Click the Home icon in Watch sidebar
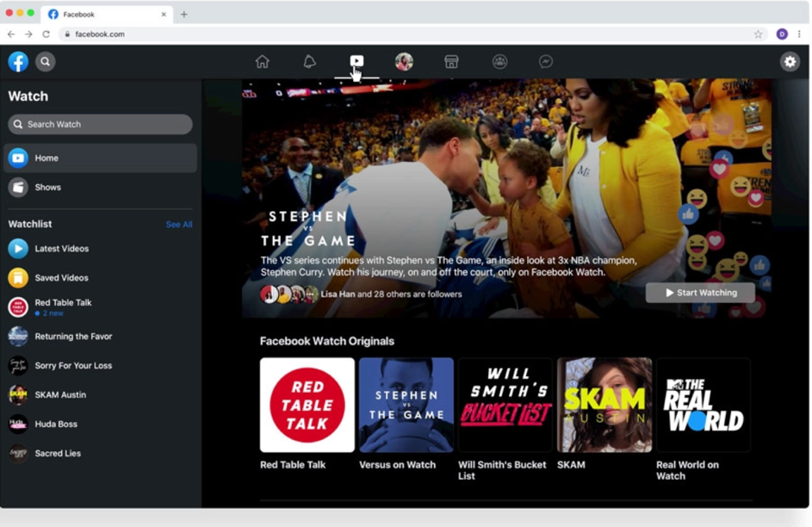The width and height of the screenshot is (812, 527). (18, 158)
